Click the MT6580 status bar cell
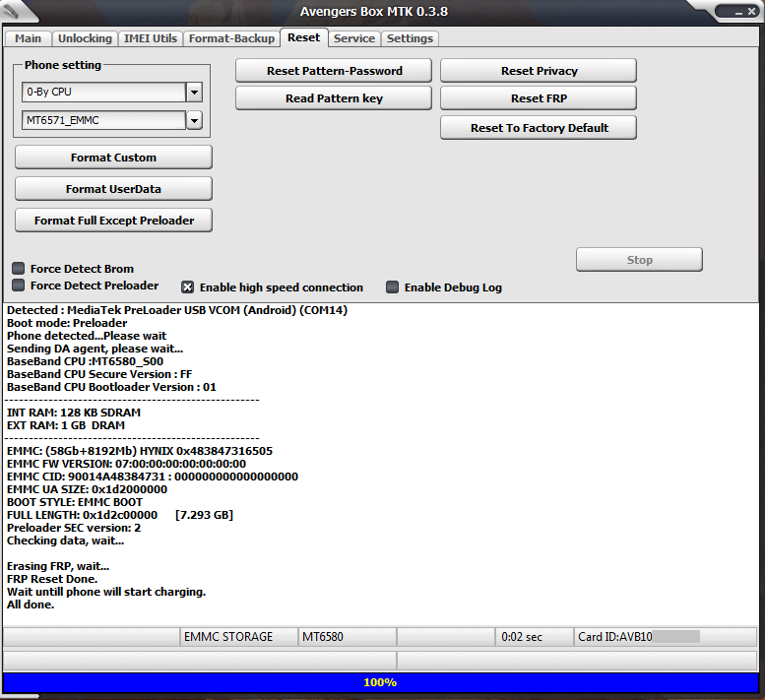This screenshot has width=765, height=700. [347, 637]
